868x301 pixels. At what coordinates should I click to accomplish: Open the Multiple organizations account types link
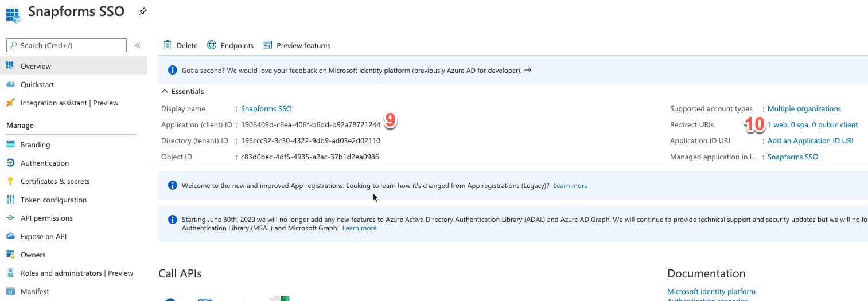[x=804, y=108]
